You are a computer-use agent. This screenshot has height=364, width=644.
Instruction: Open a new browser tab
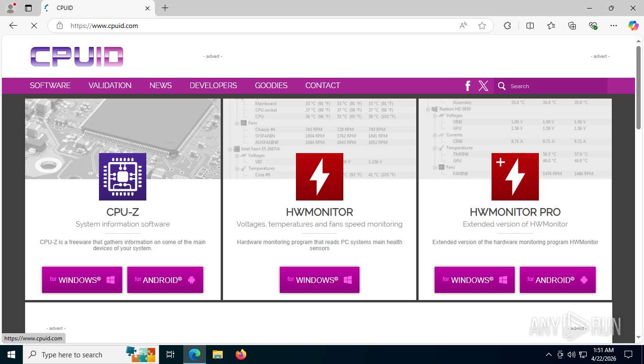(x=165, y=8)
